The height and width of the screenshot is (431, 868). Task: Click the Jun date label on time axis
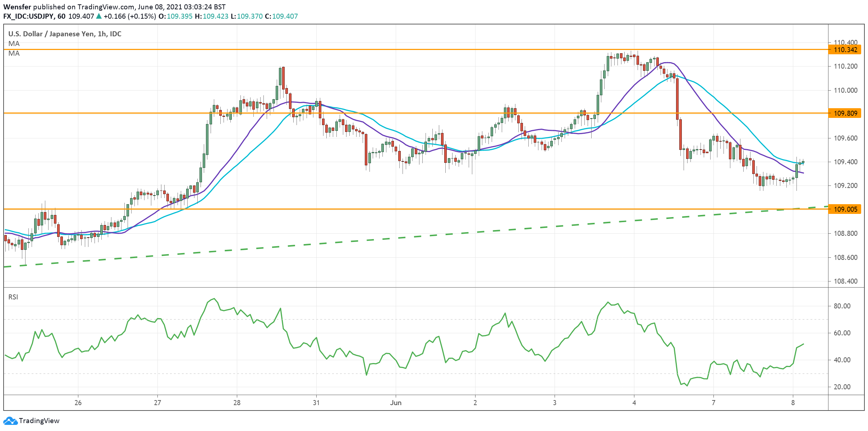pos(396,403)
